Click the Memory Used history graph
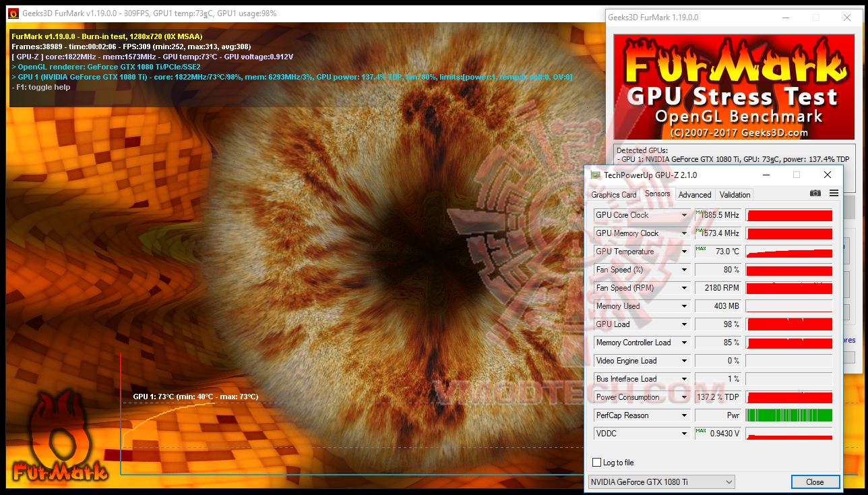 (789, 306)
